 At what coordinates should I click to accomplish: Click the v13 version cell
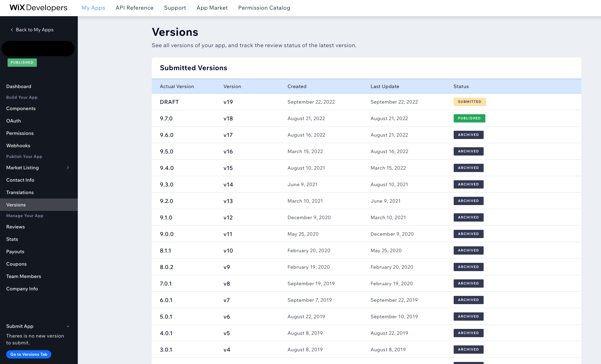coord(228,201)
